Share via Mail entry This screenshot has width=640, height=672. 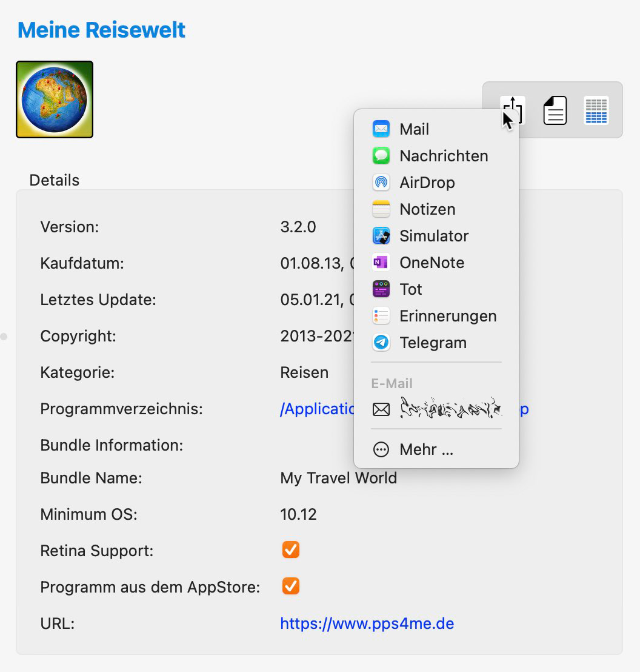pyautogui.click(x=436, y=129)
